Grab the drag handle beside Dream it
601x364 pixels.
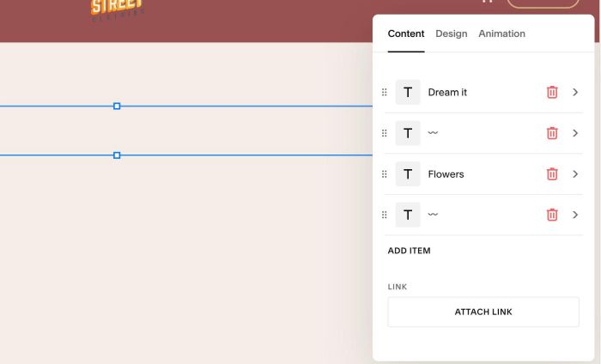click(384, 93)
